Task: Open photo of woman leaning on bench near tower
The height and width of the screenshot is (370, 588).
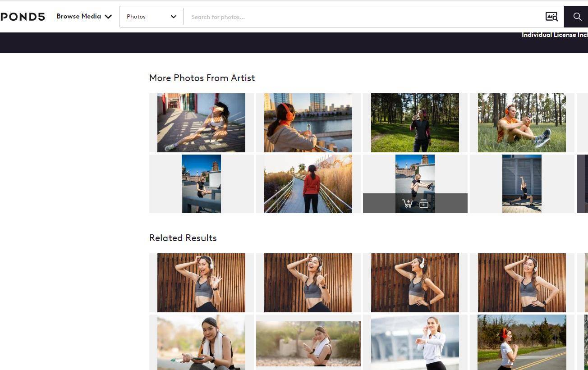Action: [201, 184]
